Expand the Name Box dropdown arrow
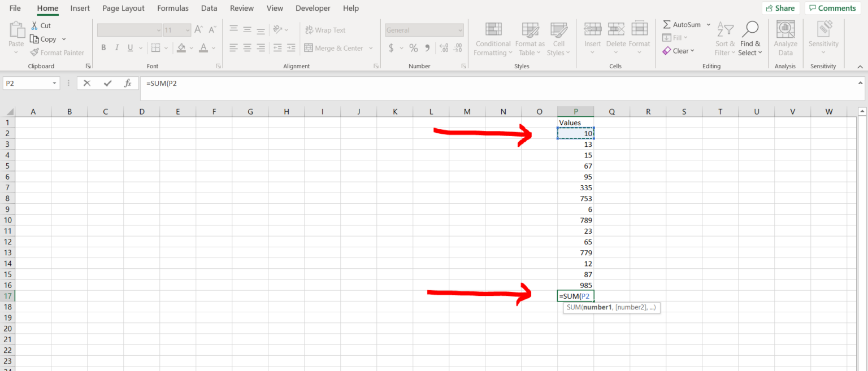 click(x=55, y=83)
